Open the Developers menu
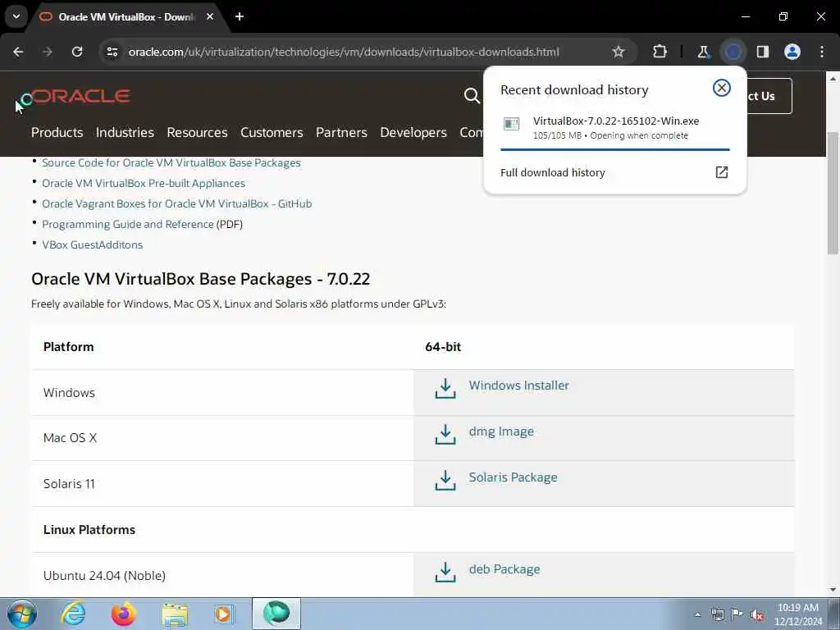This screenshot has width=840, height=630. pos(413,132)
